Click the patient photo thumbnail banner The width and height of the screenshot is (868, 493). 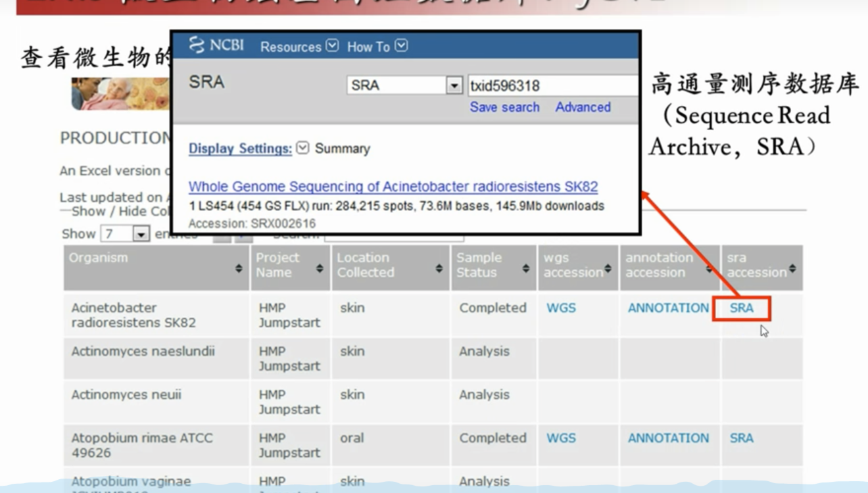tap(121, 93)
